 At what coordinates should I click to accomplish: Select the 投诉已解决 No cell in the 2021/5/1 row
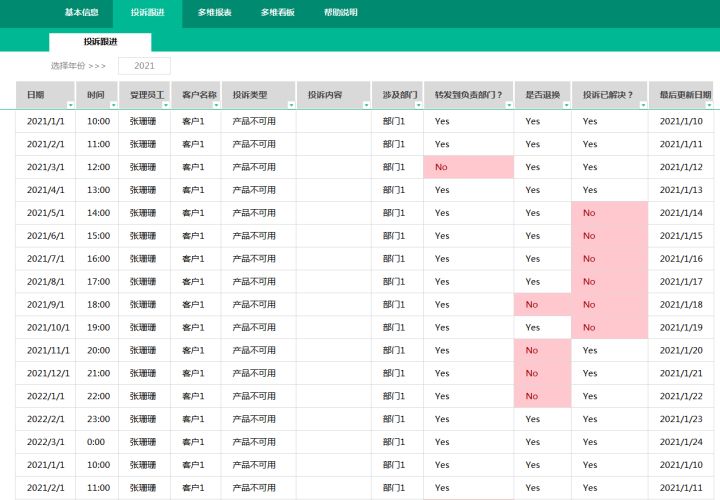[610, 213]
